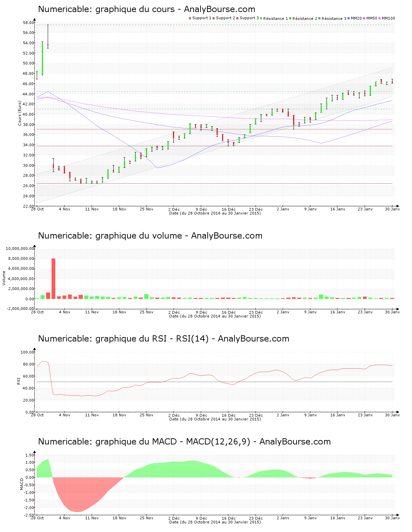Select the 'Résistance 3' legend label
Screen dimensions: 412x532
tap(334, 19)
